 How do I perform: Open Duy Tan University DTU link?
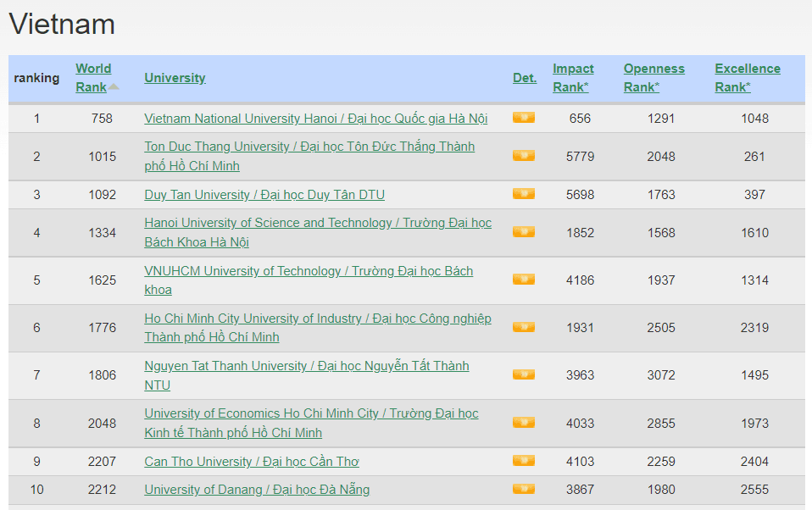[264, 195]
